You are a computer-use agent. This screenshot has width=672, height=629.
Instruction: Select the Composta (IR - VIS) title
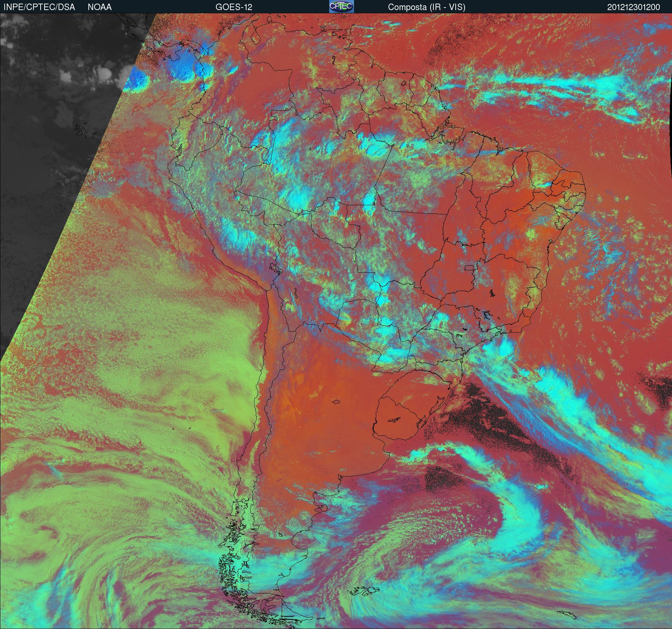427,7
